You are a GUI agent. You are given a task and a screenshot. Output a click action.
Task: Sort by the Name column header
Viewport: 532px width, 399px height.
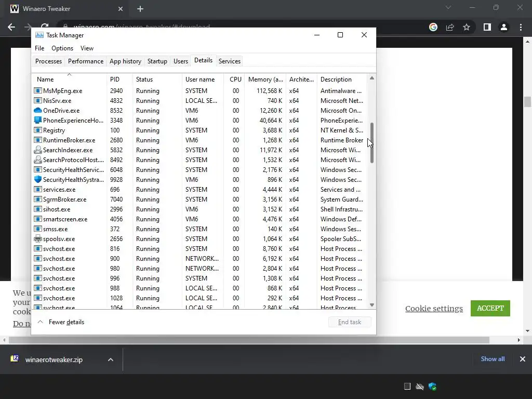click(69, 79)
